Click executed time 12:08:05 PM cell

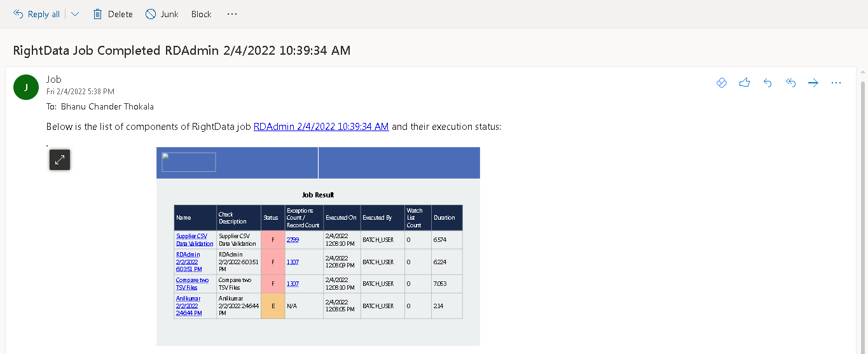pos(342,306)
